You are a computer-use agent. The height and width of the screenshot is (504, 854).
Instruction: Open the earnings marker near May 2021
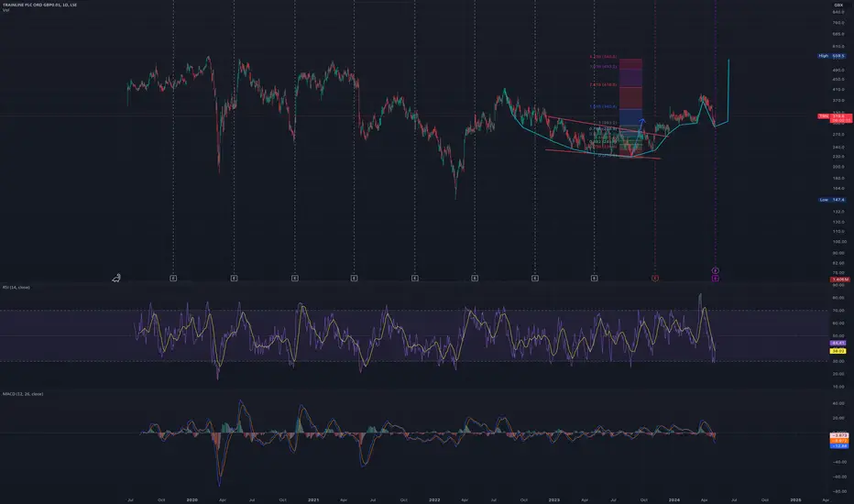coord(354,278)
